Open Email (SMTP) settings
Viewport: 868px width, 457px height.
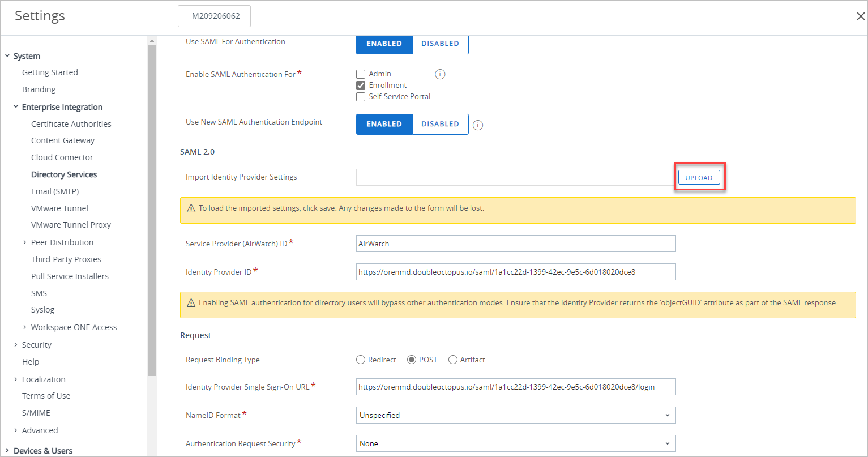pyautogui.click(x=55, y=191)
